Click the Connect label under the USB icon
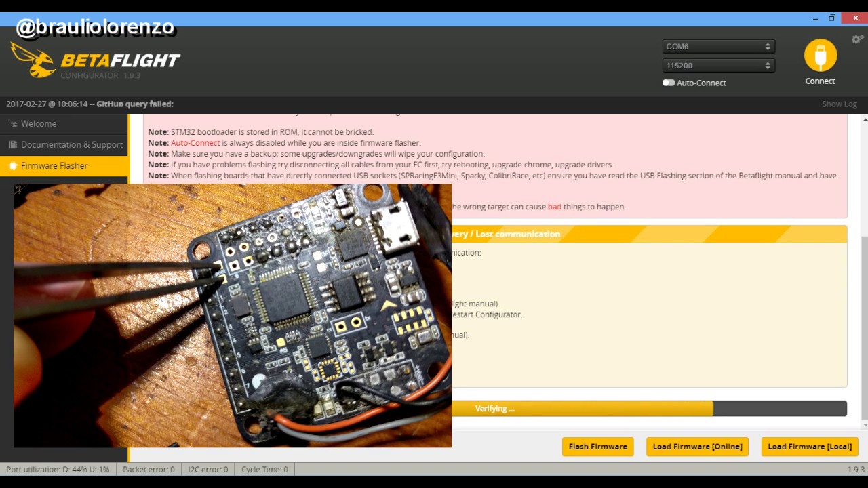Image resolution: width=868 pixels, height=488 pixels. (820, 81)
